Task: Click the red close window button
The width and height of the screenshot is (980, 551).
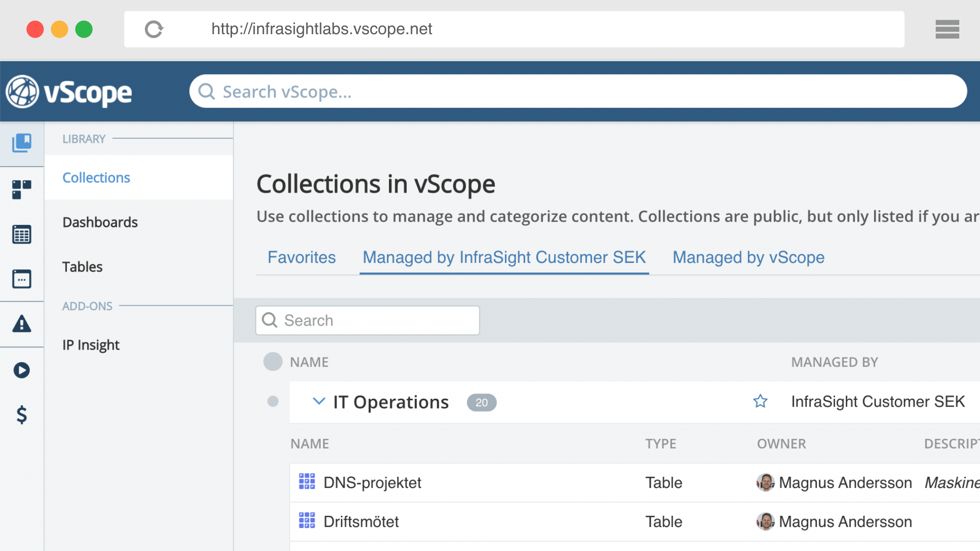Action: (x=35, y=29)
